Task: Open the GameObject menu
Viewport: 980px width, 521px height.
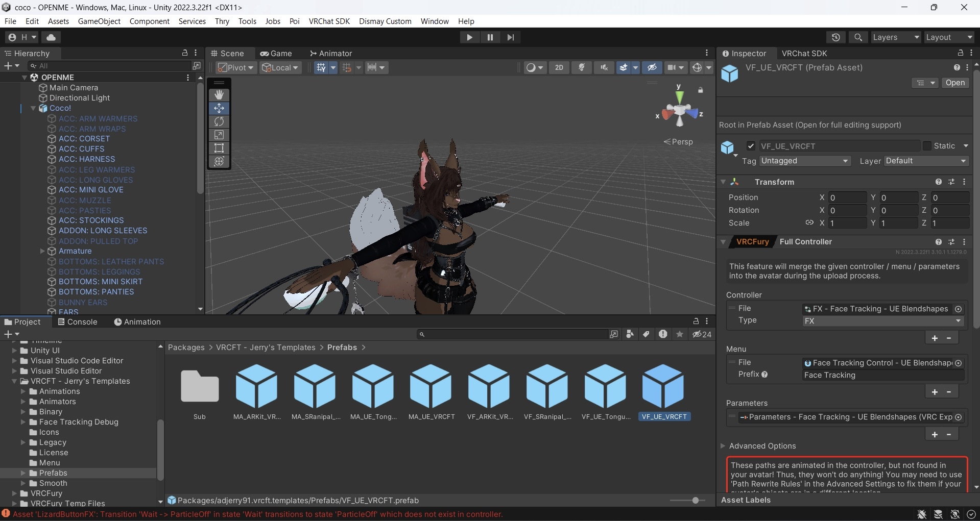Action: point(99,21)
